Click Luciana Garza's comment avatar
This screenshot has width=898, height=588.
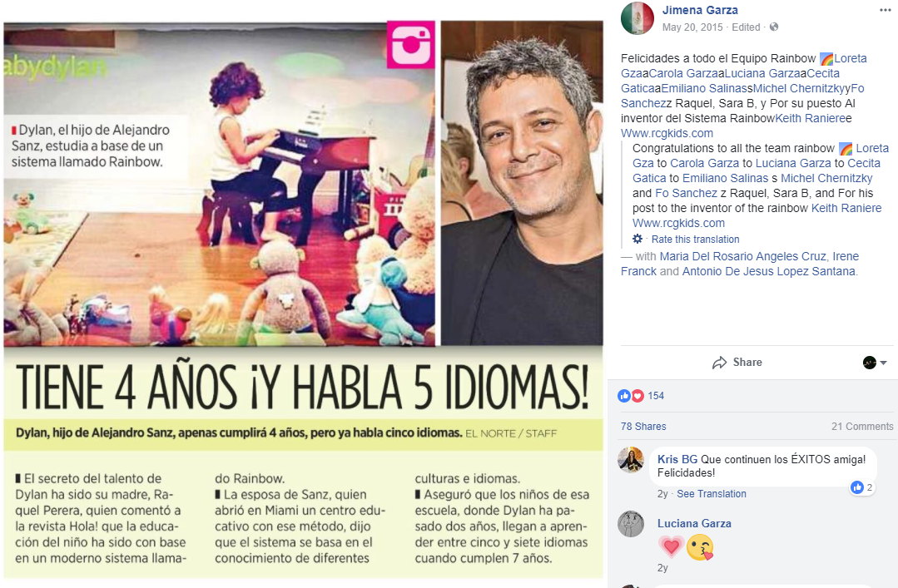(631, 524)
